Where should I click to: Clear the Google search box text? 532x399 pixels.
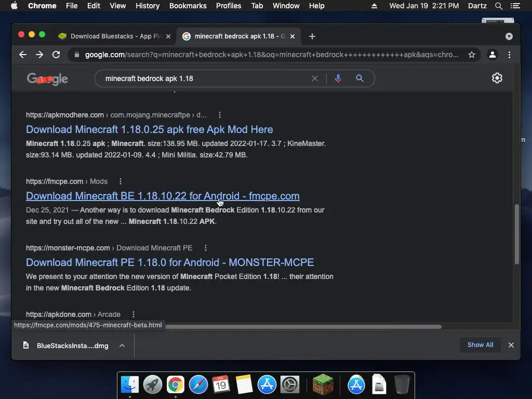coord(315,78)
